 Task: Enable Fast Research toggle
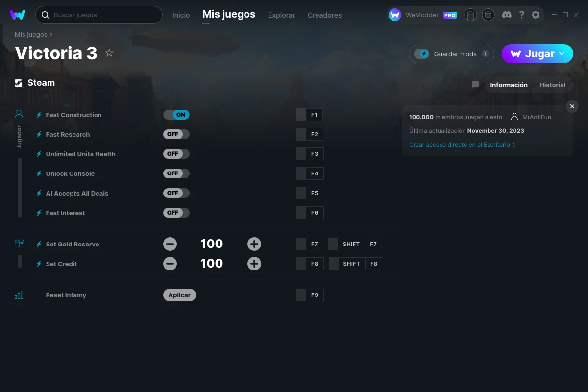(x=176, y=134)
